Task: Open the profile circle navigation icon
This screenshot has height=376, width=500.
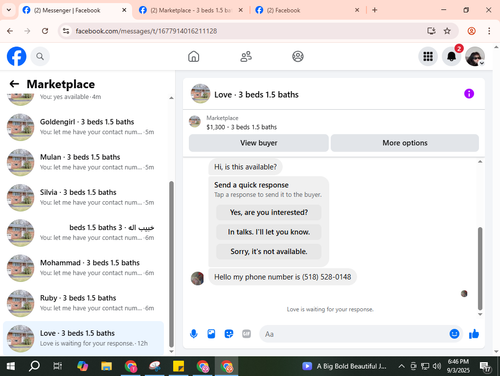Action: tap(298, 56)
